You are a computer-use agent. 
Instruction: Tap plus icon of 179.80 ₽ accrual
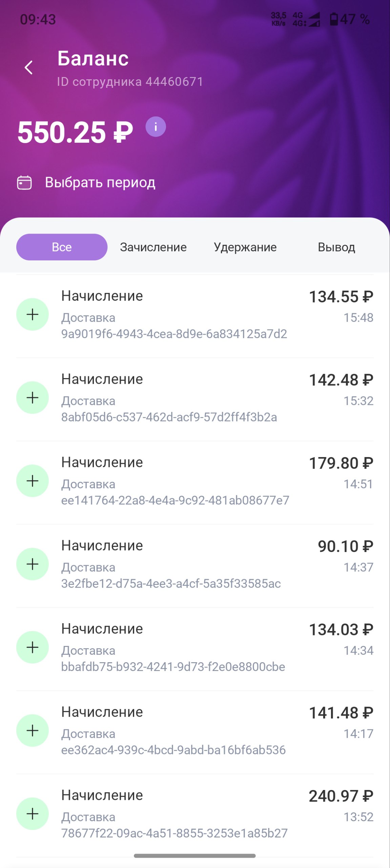click(33, 481)
